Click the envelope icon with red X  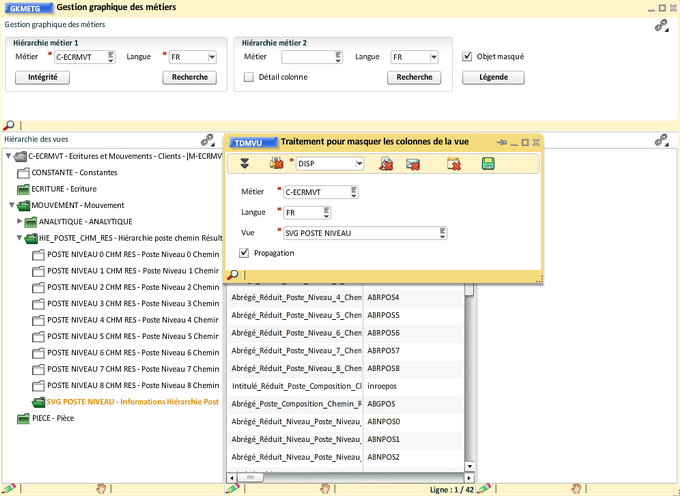click(x=412, y=163)
